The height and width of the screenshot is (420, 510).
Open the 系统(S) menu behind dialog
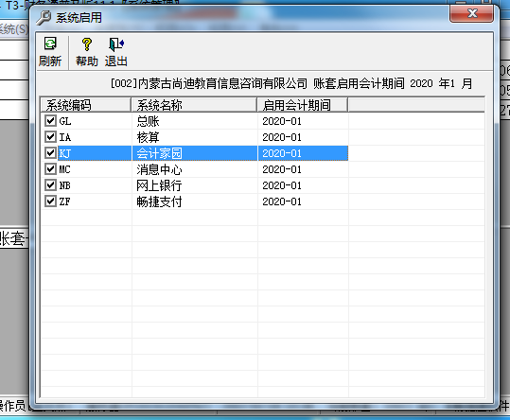(13, 29)
